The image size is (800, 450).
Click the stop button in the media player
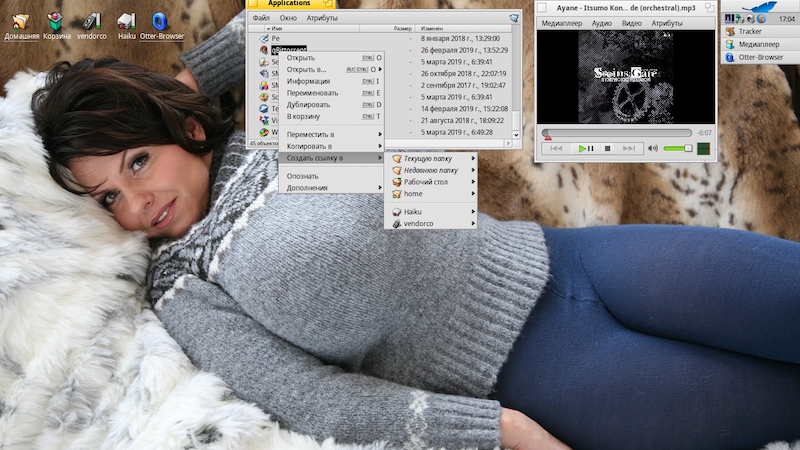point(607,148)
